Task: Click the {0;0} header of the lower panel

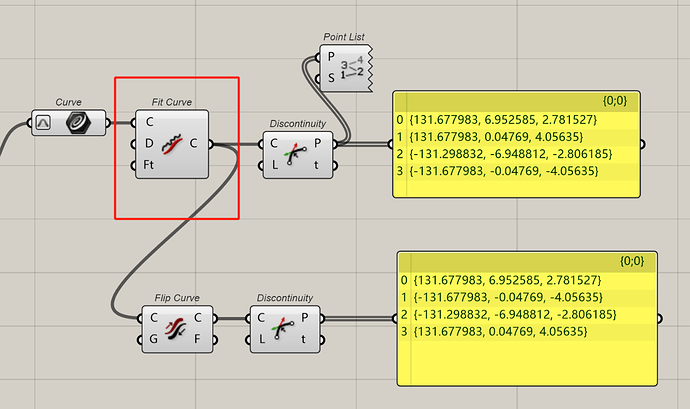Action: [x=631, y=263]
